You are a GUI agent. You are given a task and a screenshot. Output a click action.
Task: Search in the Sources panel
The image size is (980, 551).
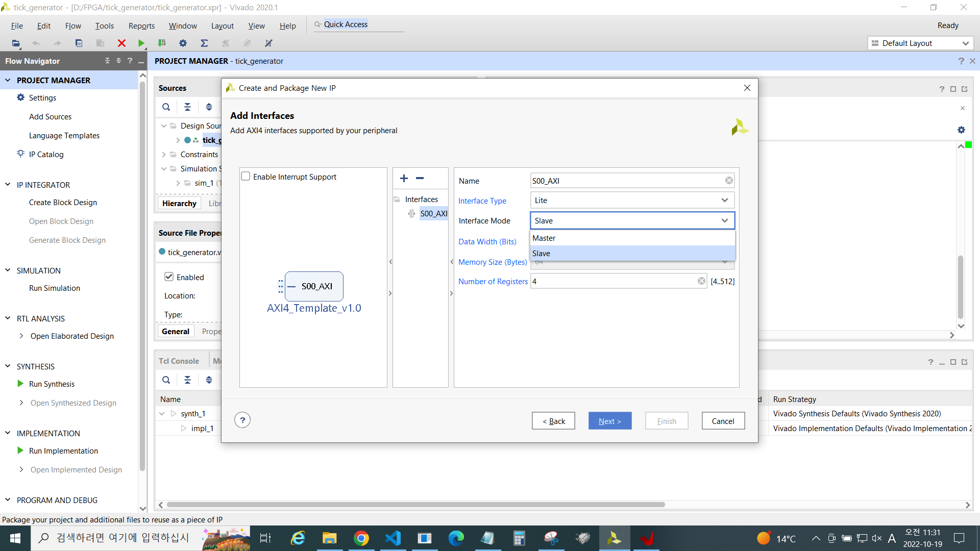tap(166, 107)
